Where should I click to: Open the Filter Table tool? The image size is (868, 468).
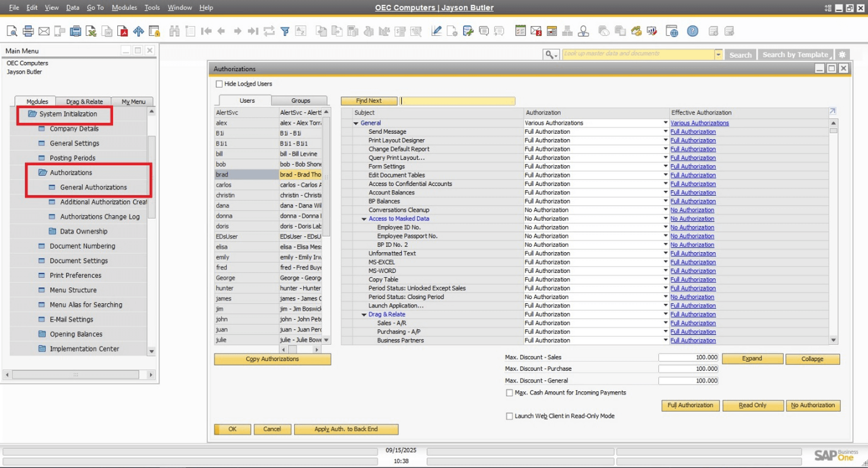click(x=285, y=31)
